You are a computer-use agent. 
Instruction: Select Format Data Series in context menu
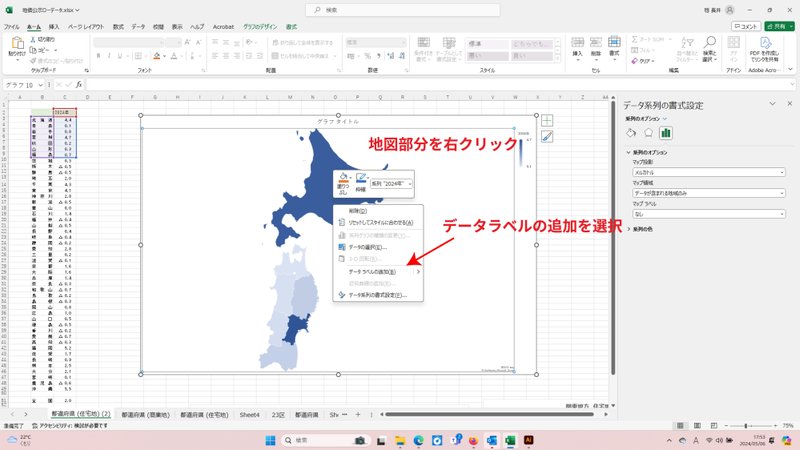pyautogui.click(x=378, y=295)
